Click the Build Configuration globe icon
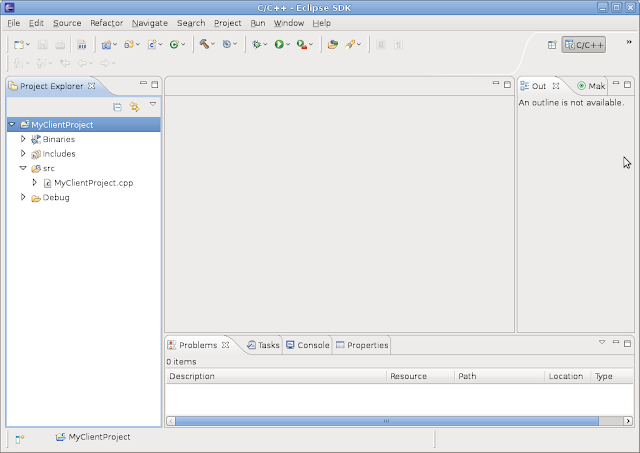The height and width of the screenshot is (453, 640). pos(227,44)
